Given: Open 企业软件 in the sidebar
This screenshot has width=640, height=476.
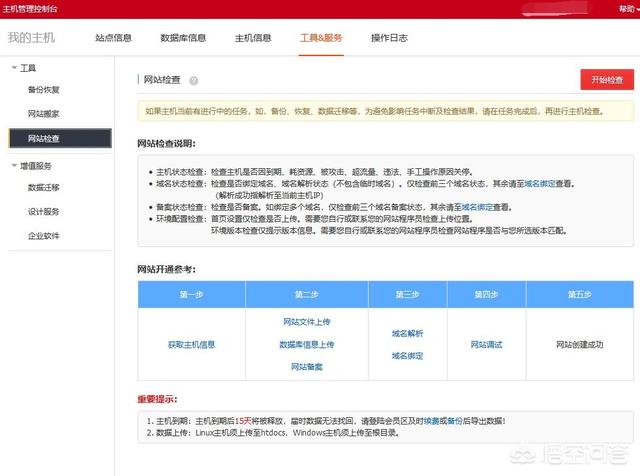Looking at the screenshot, I should click(43, 236).
